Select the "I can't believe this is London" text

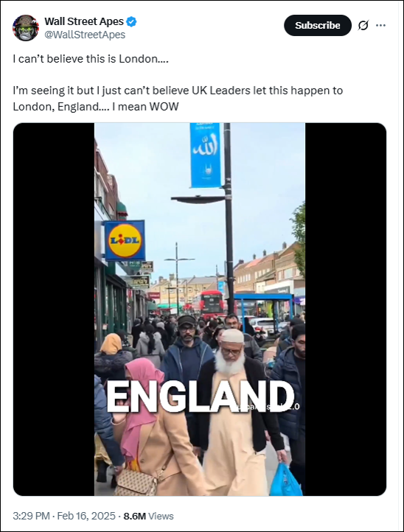(x=91, y=59)
